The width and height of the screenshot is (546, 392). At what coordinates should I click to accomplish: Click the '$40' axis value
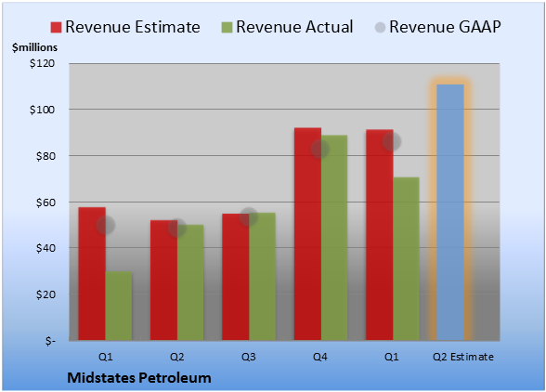pyautogui.click(x=45, y=248)
